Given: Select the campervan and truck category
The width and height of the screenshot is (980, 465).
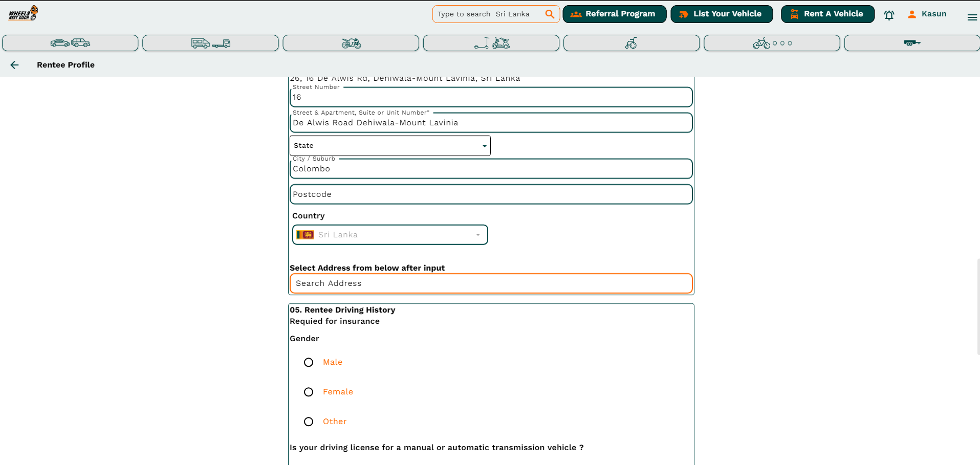Looking at the screenshot, I should 210,43.
